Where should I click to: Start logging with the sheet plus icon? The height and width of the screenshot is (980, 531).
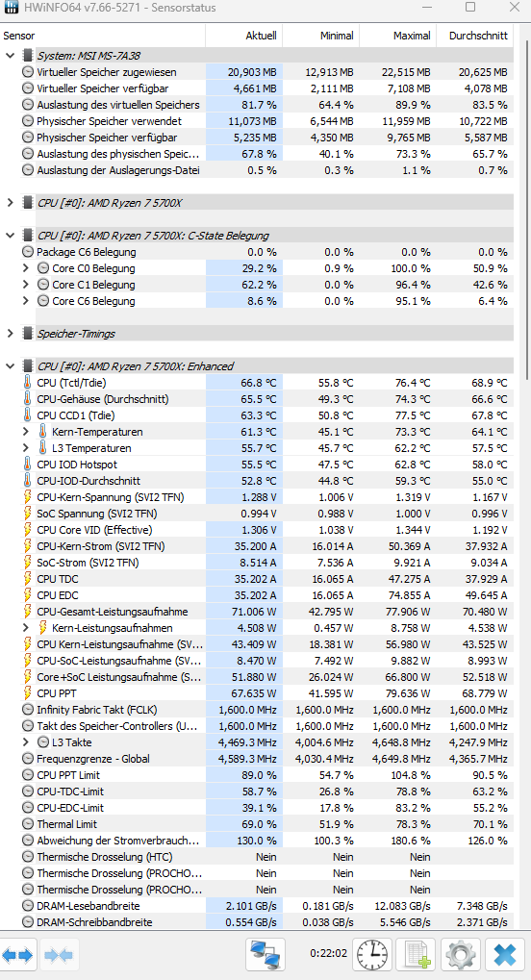(417, 954)
